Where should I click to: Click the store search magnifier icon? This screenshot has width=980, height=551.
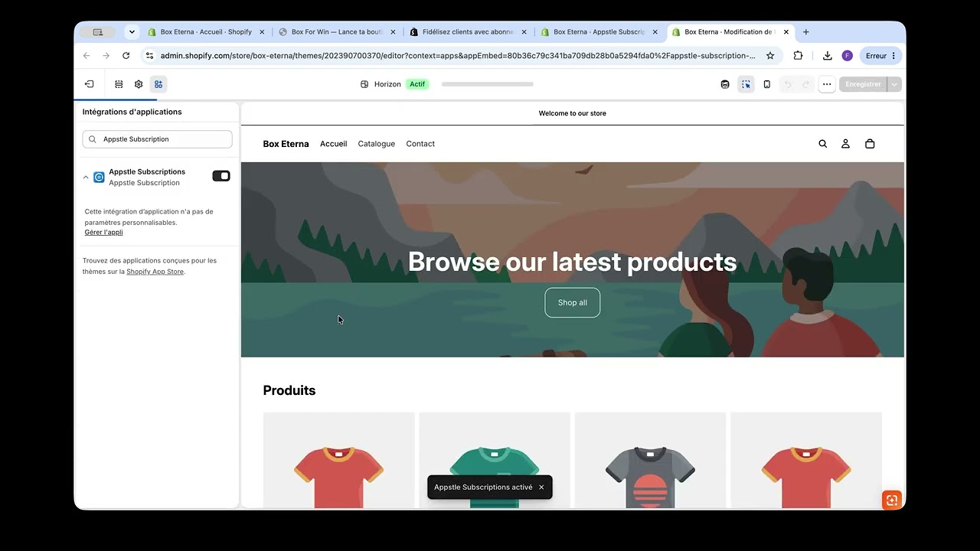[823, 144]
